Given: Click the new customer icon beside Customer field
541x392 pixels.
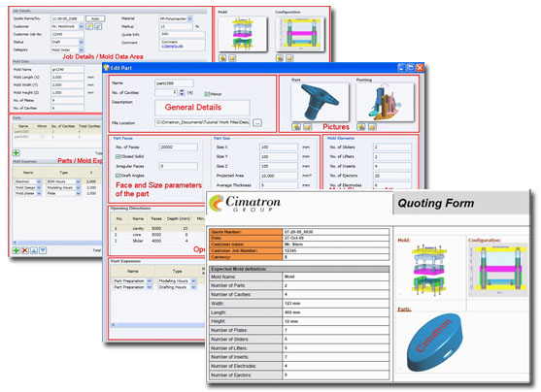Looking at the screenshot, I should [89, 26].
